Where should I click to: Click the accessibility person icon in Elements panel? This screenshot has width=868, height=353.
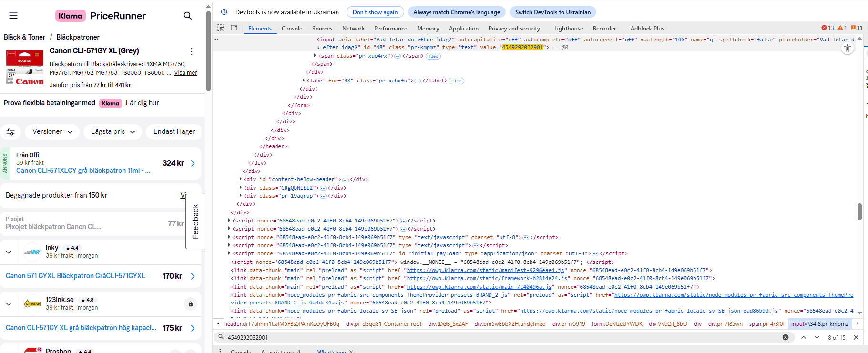click(x=847, y=48)
